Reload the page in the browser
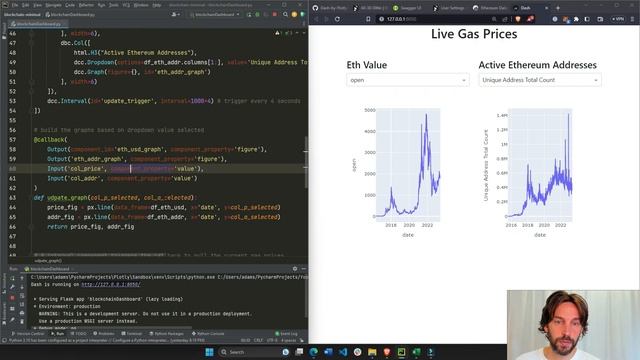640x360 pixels. pyautogui.click(x=337, y=19)
